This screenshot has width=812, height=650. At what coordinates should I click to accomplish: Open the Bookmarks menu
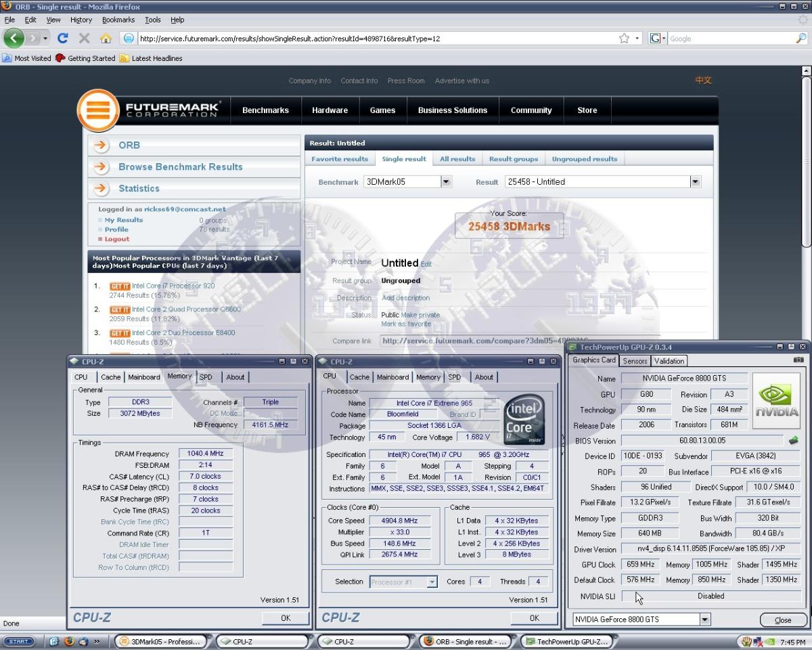point(118,20)
